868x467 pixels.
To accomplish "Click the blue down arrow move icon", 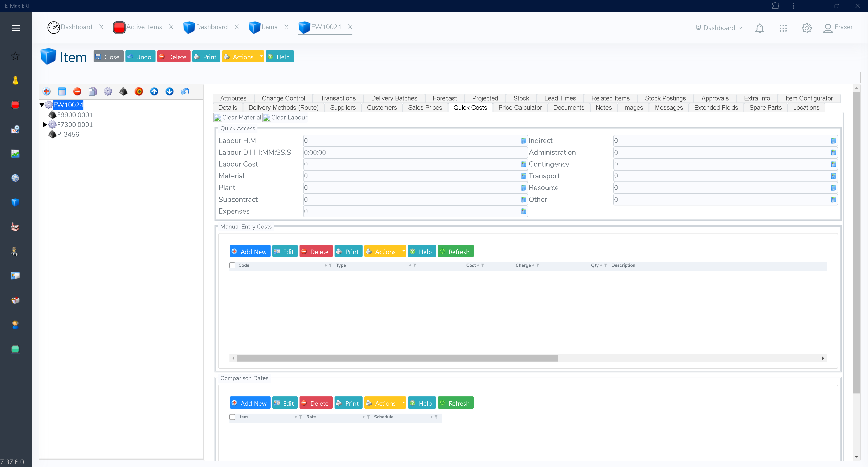I will tap(170, 91).
